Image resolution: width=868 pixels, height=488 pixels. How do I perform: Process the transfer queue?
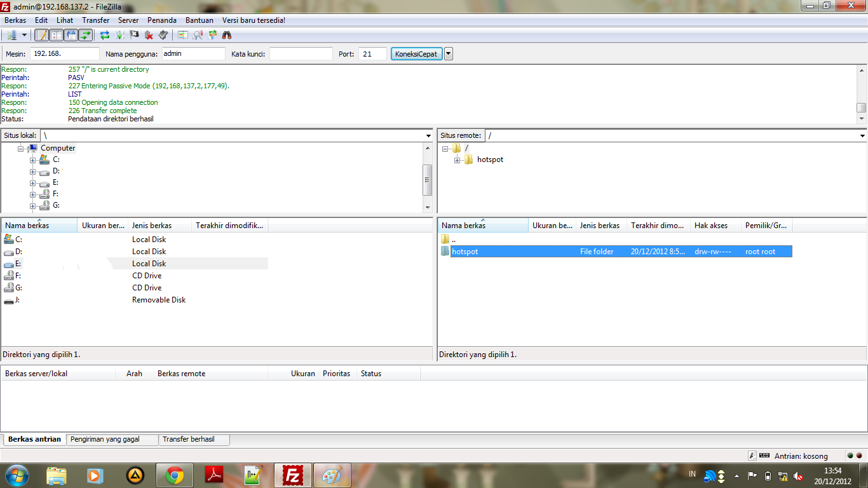(119, 35)
